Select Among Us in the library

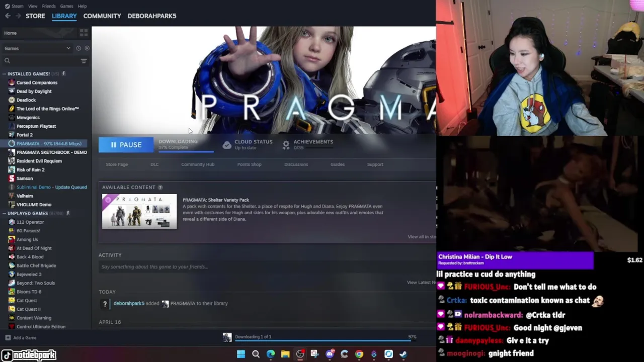27,239
